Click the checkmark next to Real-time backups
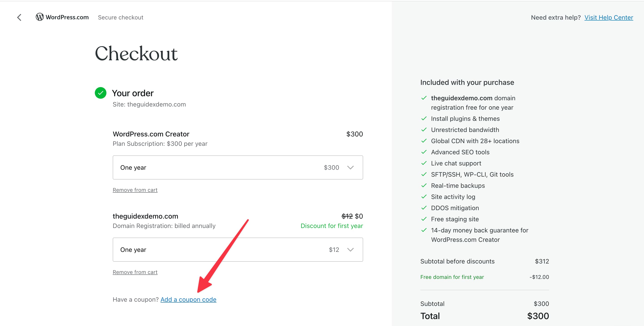644x326 pixels. coord(424,186)
